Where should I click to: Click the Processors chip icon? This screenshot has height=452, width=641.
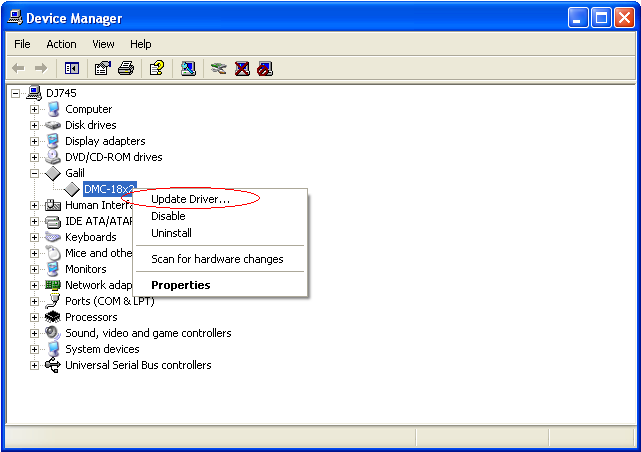53,317
